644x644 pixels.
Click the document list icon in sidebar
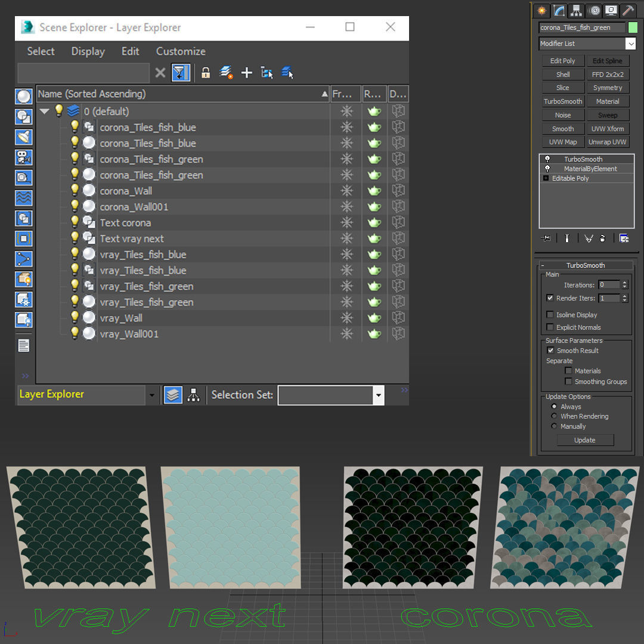coord(24,345)
